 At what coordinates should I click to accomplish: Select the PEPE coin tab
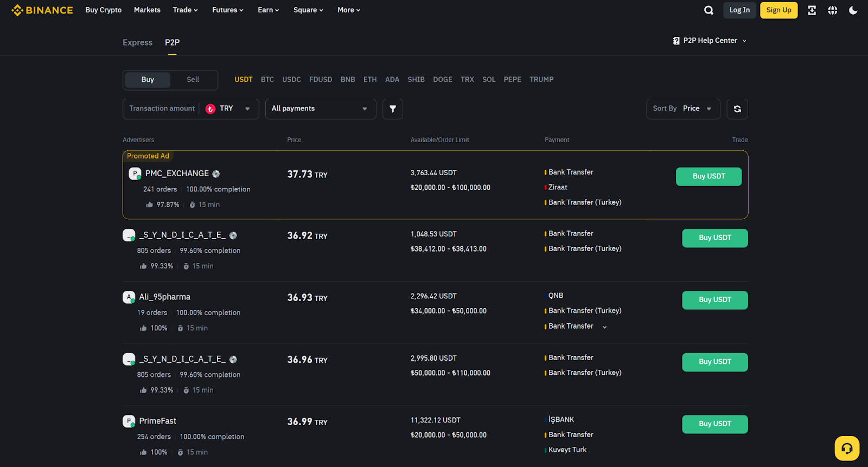point(512,80)
